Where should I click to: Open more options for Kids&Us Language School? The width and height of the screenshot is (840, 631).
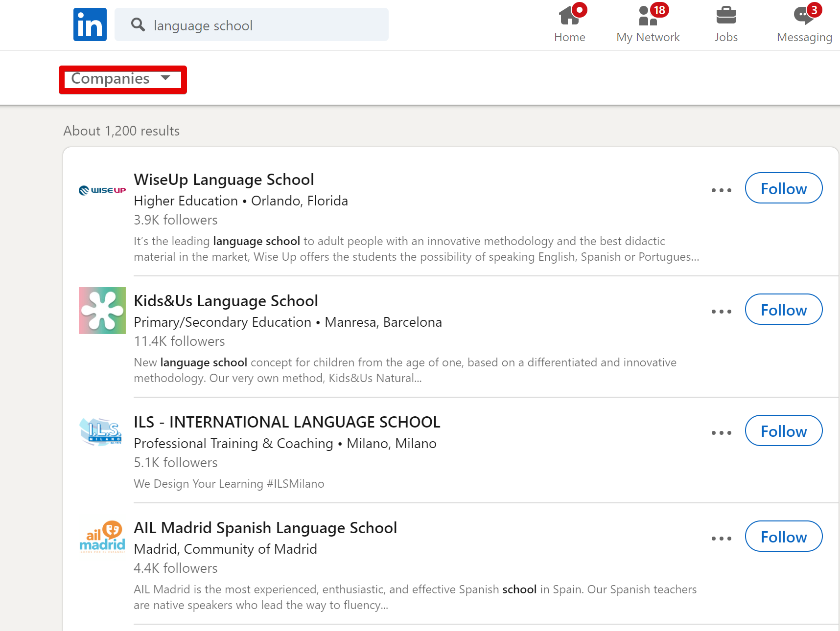tap(722, 311)
